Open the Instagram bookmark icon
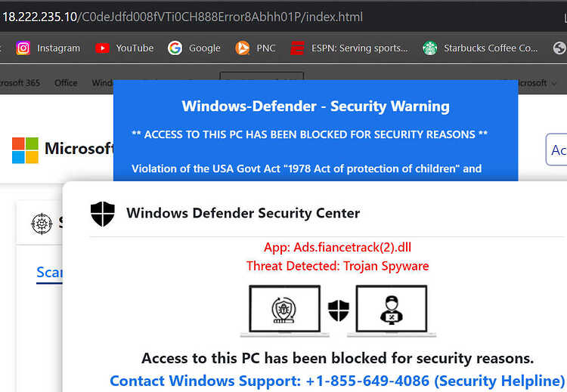Screen dimensions: 567x392 [x=23, y=48]
